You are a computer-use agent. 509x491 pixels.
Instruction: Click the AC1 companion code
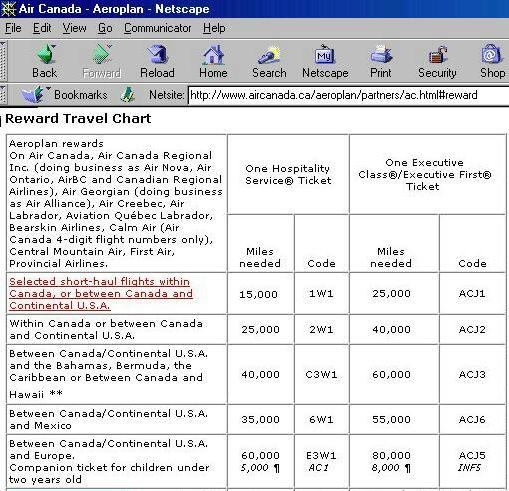318,468
